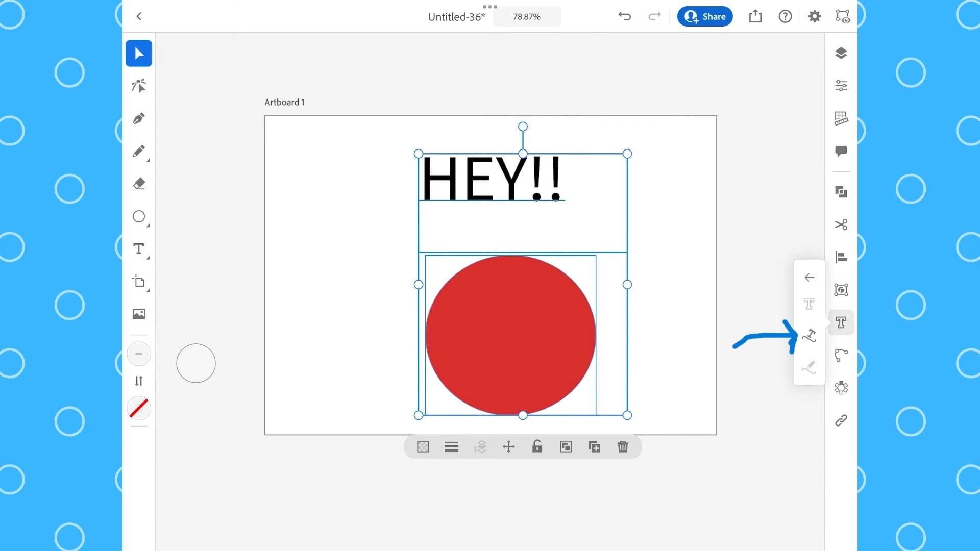
Task: Click back arrow in Type flyout
Action: (810, 278)
